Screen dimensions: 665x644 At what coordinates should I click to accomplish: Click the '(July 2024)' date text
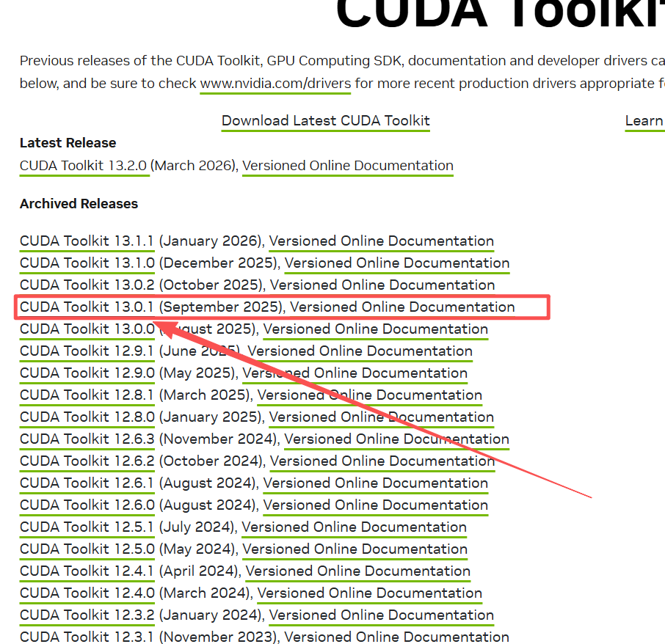(x=198, y=527)
